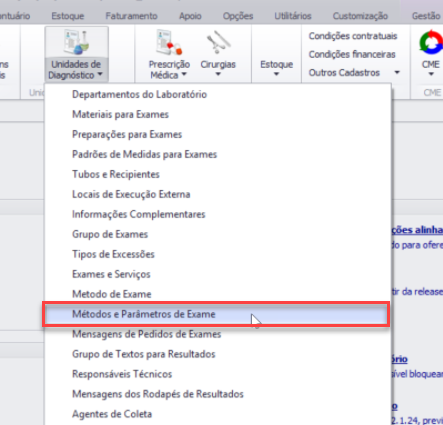Open the Cirurgias dropdown arrow

(x=218, y=74)
